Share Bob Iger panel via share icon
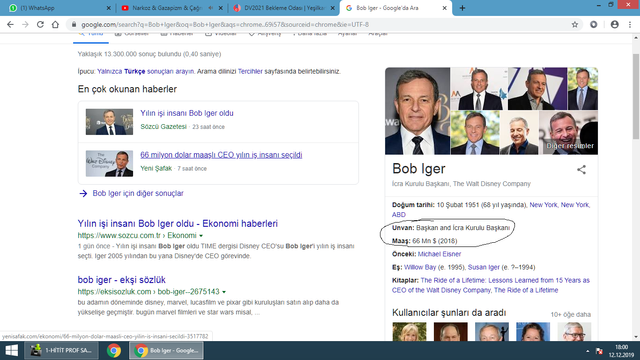This screenshot has height=360, width=640. [x=581, y=169]
